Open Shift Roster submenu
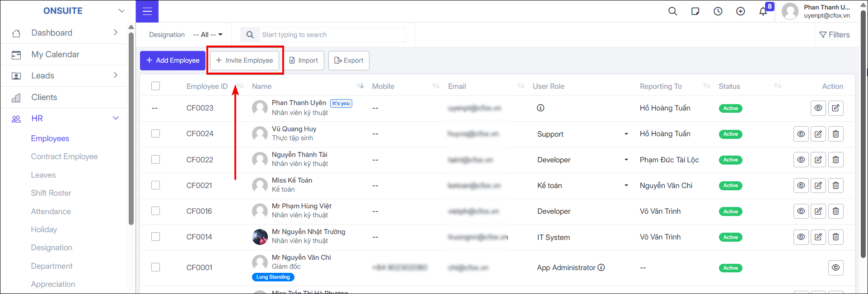868x294 pixels. [x=51, y=193]
